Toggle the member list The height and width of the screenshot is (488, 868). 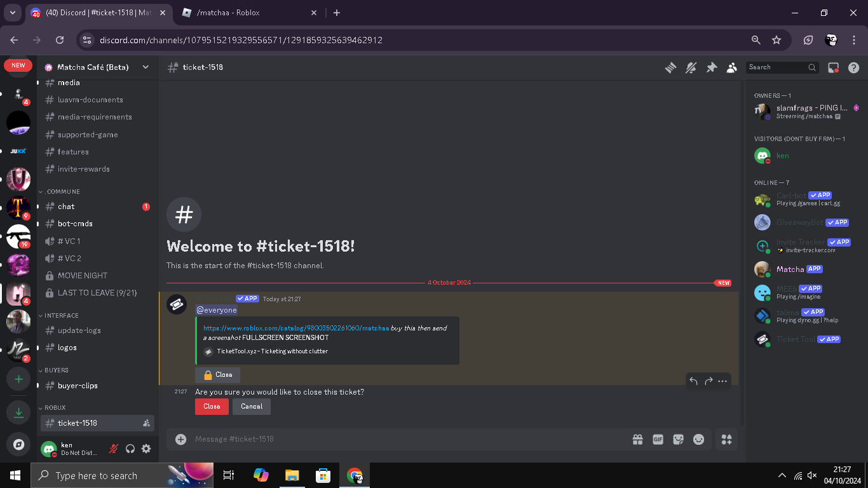coord(732,67)
